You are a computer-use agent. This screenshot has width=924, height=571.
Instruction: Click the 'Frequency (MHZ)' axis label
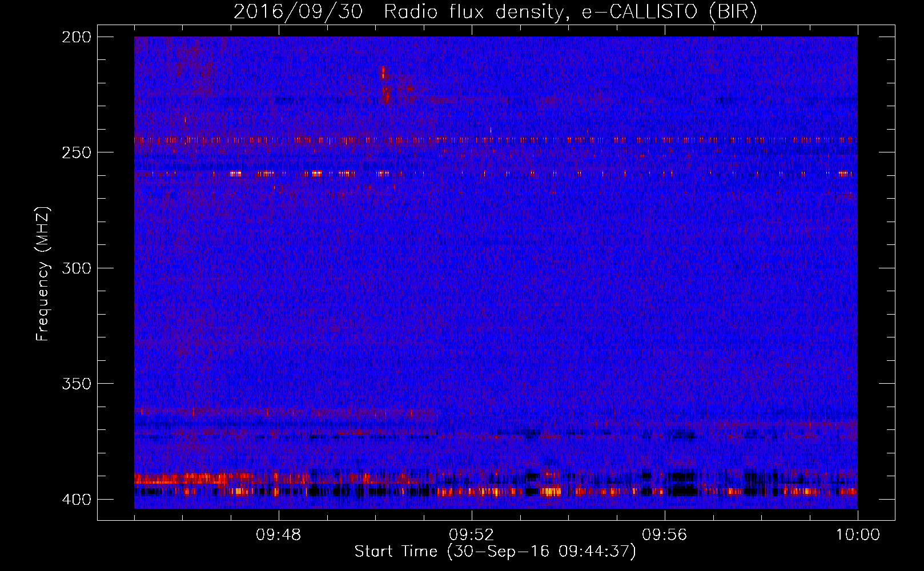point(43,274)
